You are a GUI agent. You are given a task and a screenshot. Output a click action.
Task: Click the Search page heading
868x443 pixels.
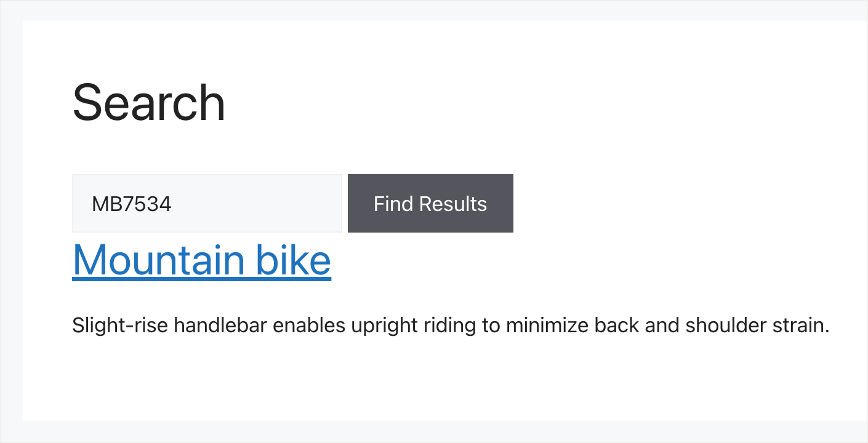[x=148, y=102]
